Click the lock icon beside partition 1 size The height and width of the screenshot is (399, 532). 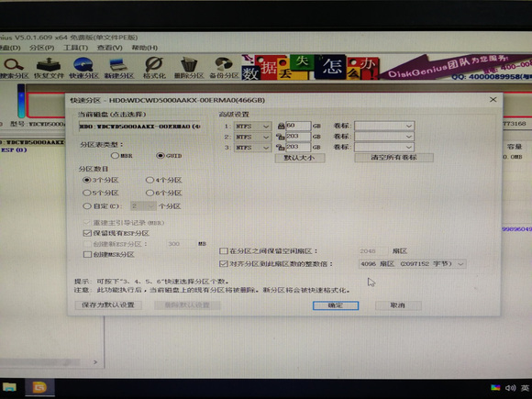pos(281,127)
